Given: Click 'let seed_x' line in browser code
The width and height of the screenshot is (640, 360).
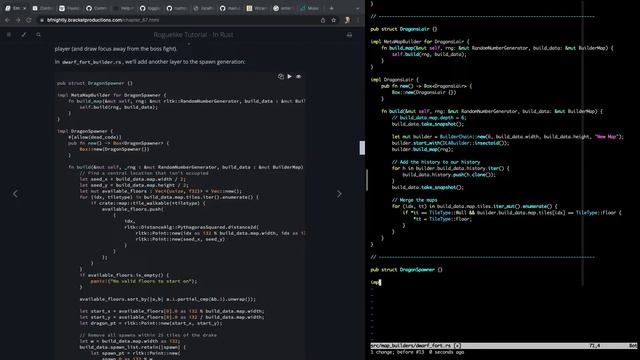Looking at the screenshot, I should 133,179.
